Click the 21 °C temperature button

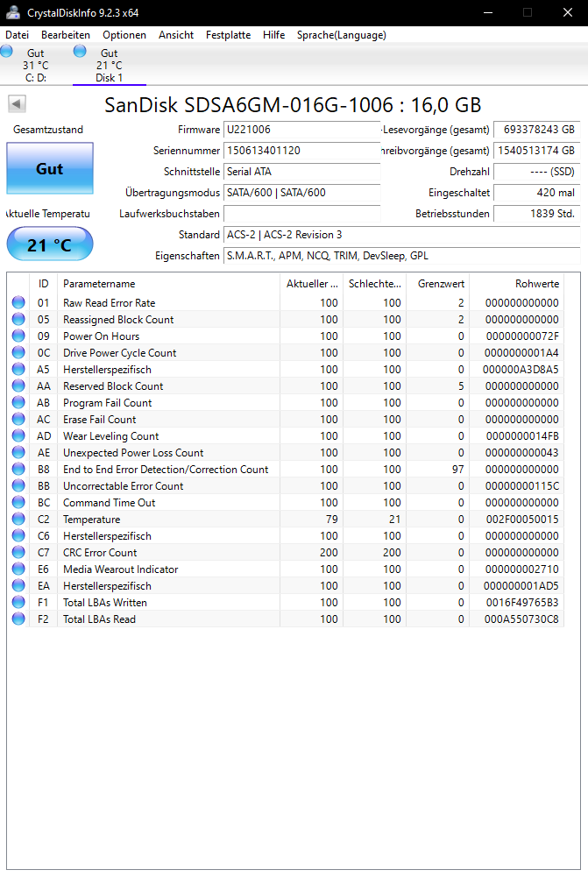50,244
